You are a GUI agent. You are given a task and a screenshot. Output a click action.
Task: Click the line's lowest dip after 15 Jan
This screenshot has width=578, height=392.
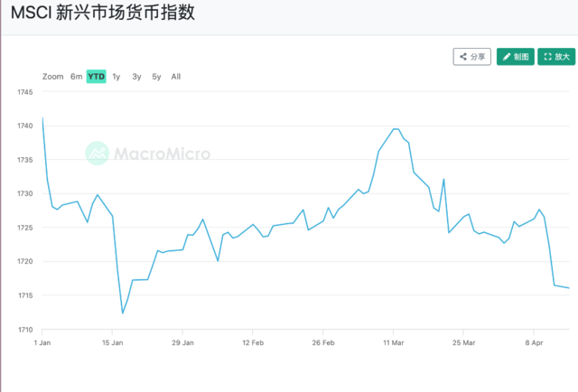pyautogui.click(x=123, y=313)
